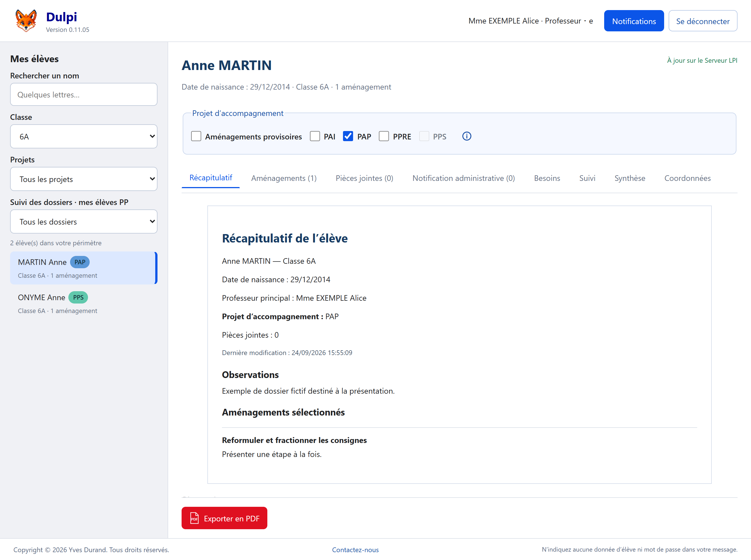Open the Synthèse tab
The width and height of the screenshot is (751, 560).
coord(630,178)
